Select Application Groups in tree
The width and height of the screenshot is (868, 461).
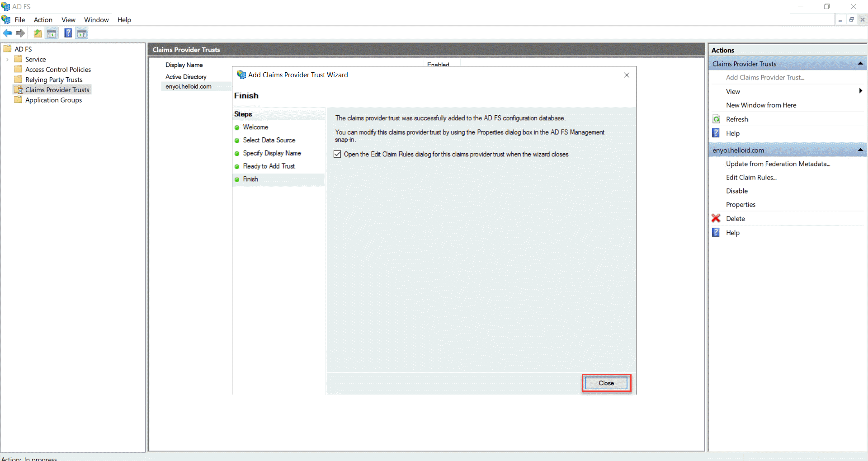tap(53, 100)
